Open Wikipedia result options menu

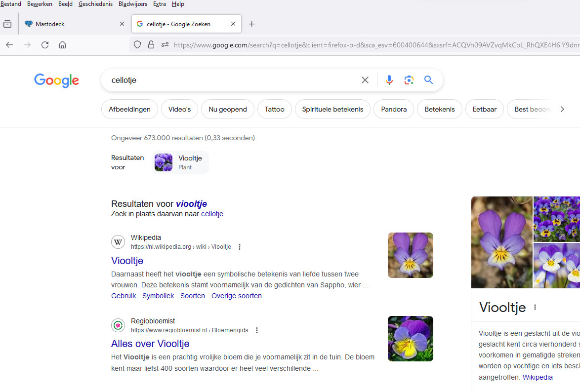click(x=240, y=247)
